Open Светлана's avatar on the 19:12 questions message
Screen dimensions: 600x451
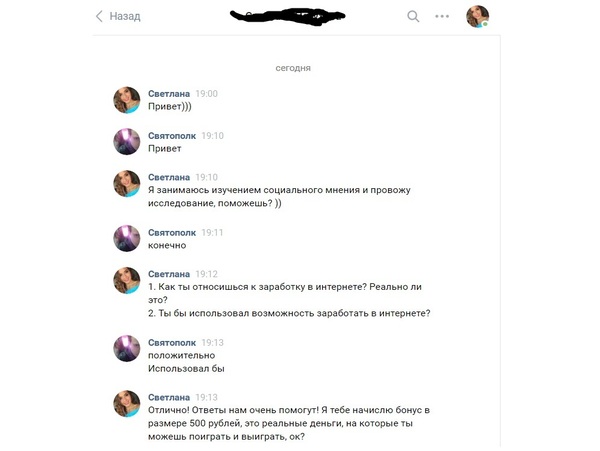coord(127,280)
